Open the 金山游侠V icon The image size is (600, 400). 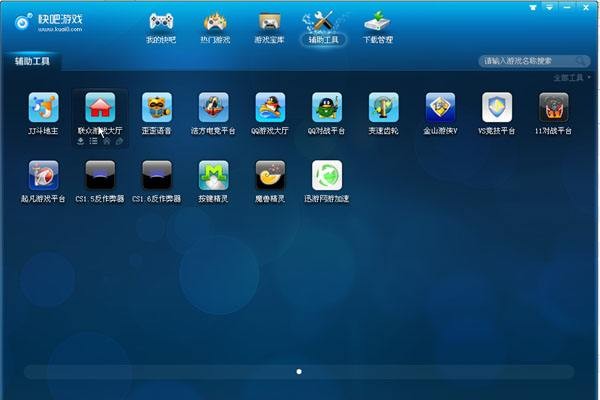coord(440,107)
